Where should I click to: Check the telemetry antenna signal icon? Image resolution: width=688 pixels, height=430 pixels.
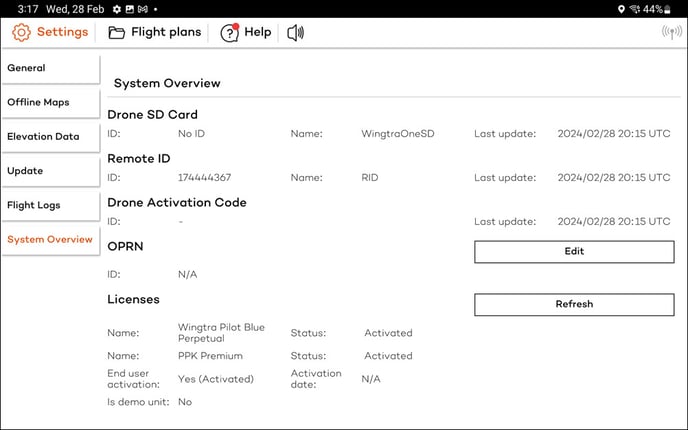click(672, 32)
